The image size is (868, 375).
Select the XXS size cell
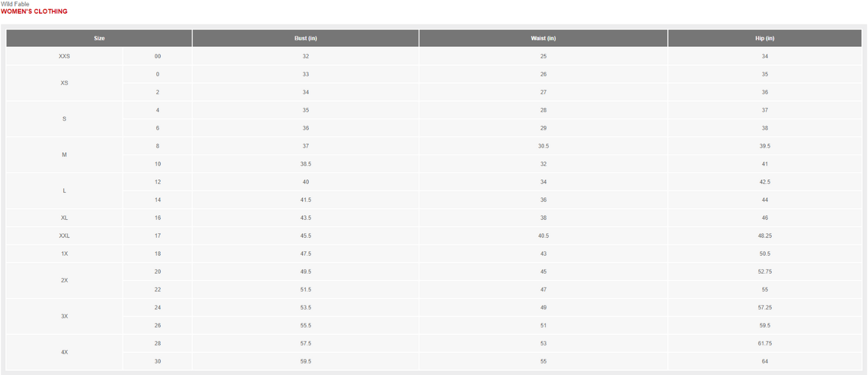pyautogui.click(x=64, y=56)
